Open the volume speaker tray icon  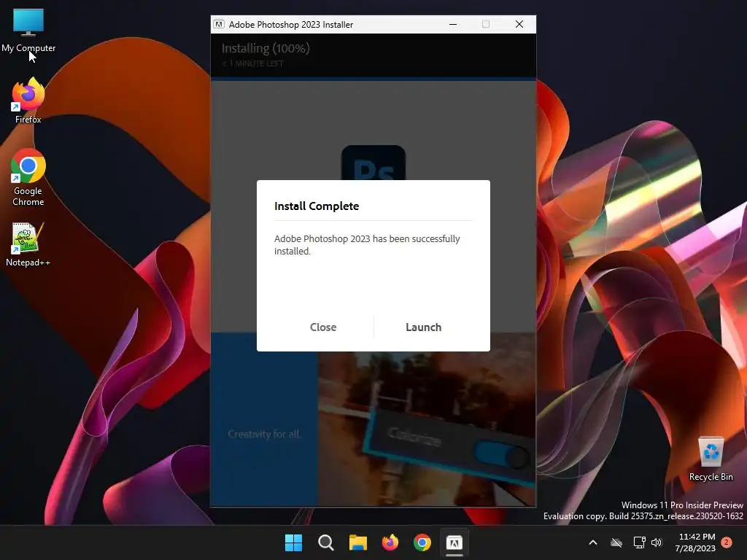[x=657, y=542]
